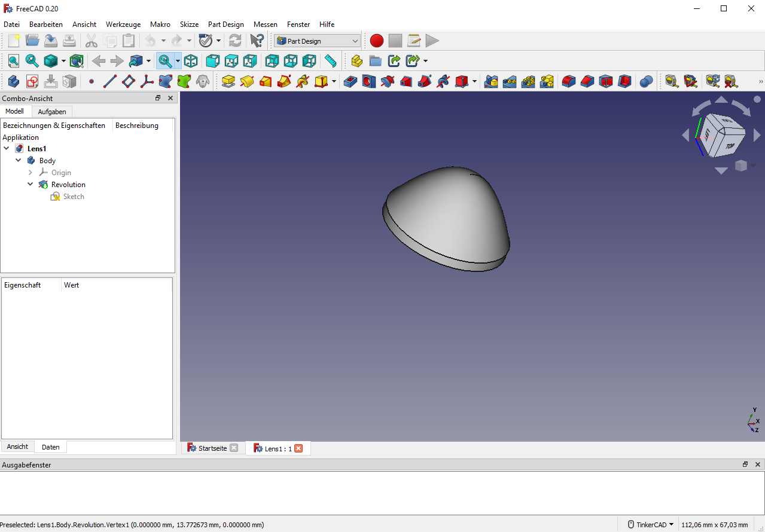
Task: Click the Boolean operation icon
Action: 646,81
